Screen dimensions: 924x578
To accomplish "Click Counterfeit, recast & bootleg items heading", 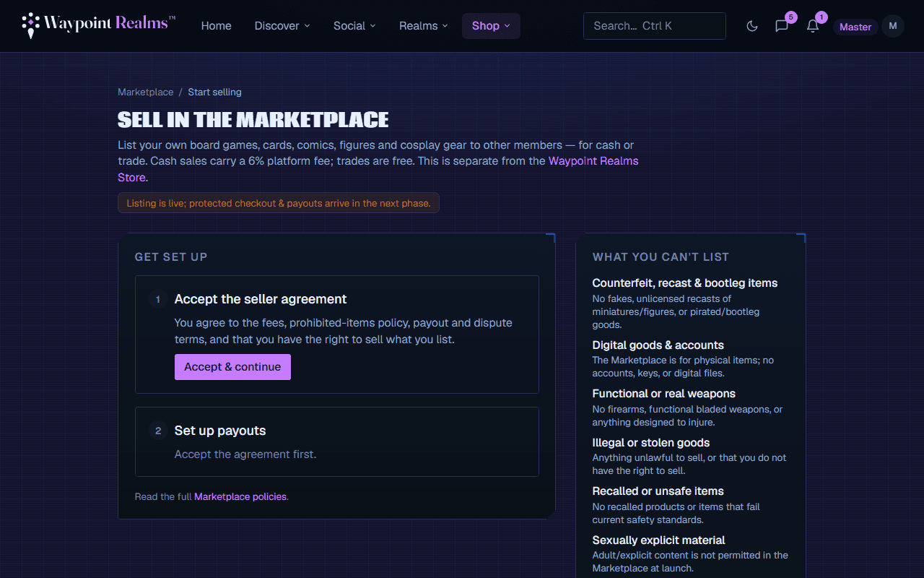I will [x=685, y=283].
